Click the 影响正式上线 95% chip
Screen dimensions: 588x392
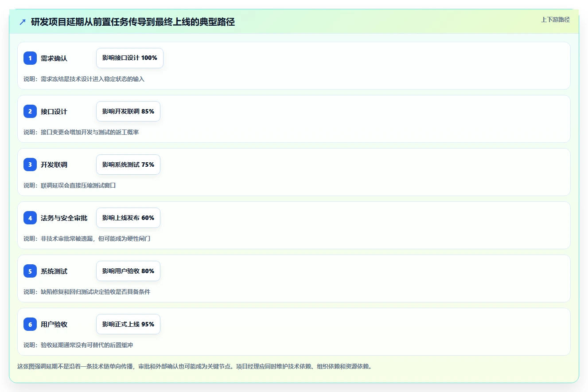[x=128, y=324]
